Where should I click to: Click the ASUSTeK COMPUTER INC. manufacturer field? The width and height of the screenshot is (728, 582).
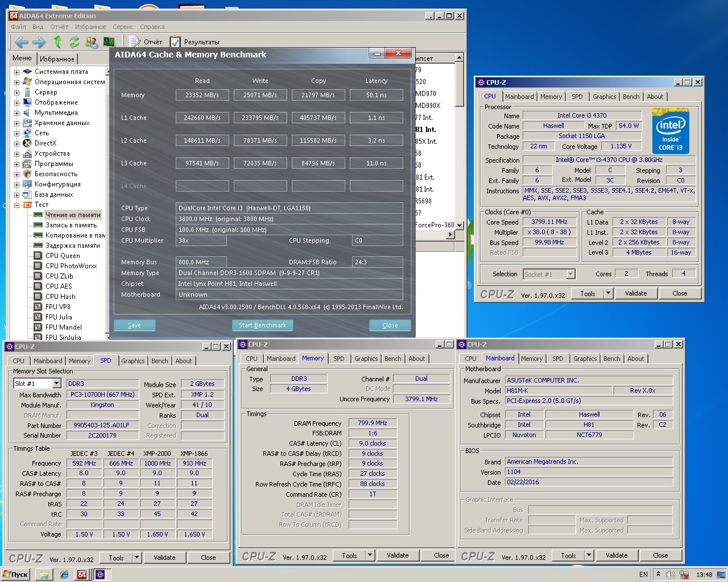coord(589,380)
